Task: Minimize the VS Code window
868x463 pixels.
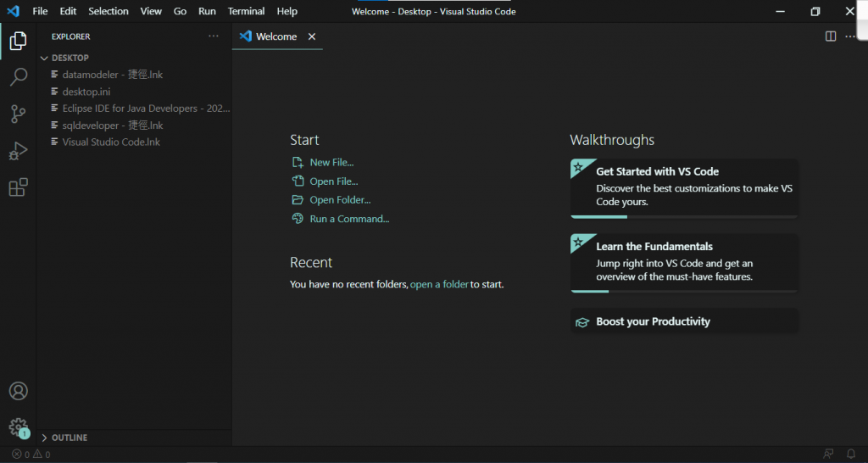Action: pyautogui.click(x=780, y=11)
